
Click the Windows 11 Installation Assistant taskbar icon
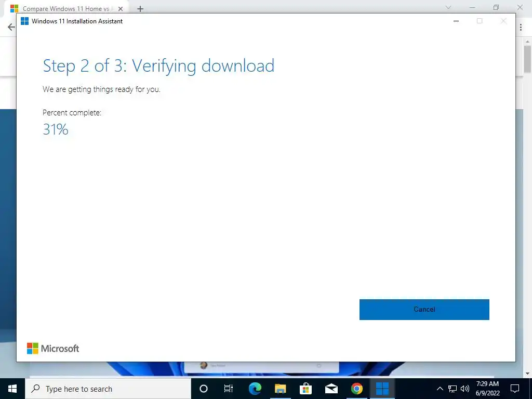pos(382,389)
